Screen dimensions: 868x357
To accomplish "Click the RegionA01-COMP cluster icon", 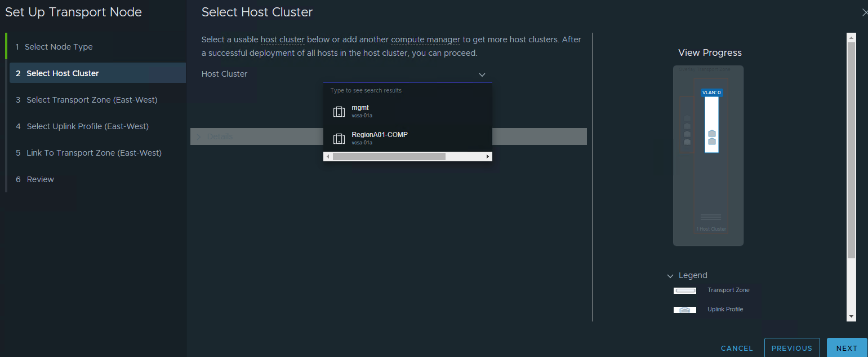I will (339, 139).
